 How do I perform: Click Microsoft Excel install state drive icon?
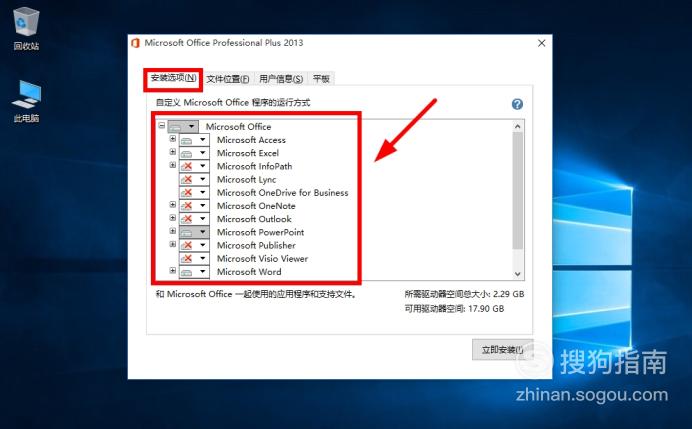187,154
